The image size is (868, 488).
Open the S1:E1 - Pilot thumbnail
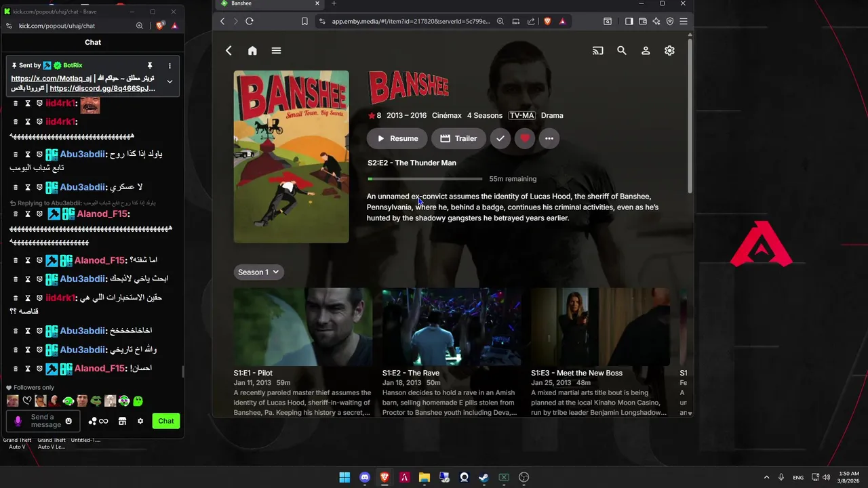point(302,327)
